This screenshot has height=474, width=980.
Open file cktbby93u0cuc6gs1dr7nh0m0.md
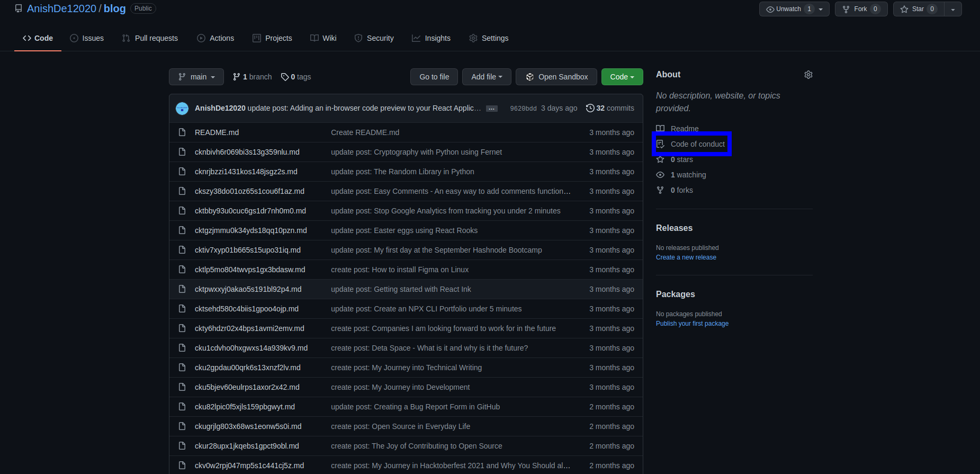(250, 211)
